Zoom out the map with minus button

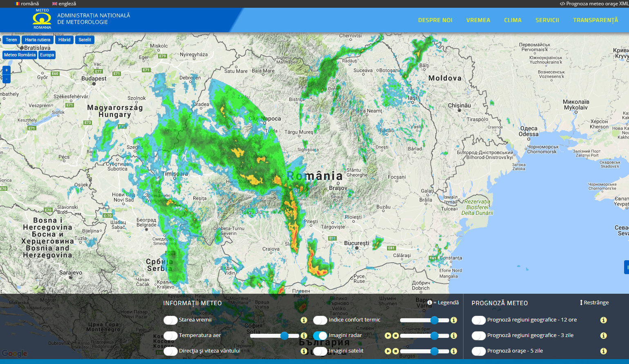(x=7, y=79)
